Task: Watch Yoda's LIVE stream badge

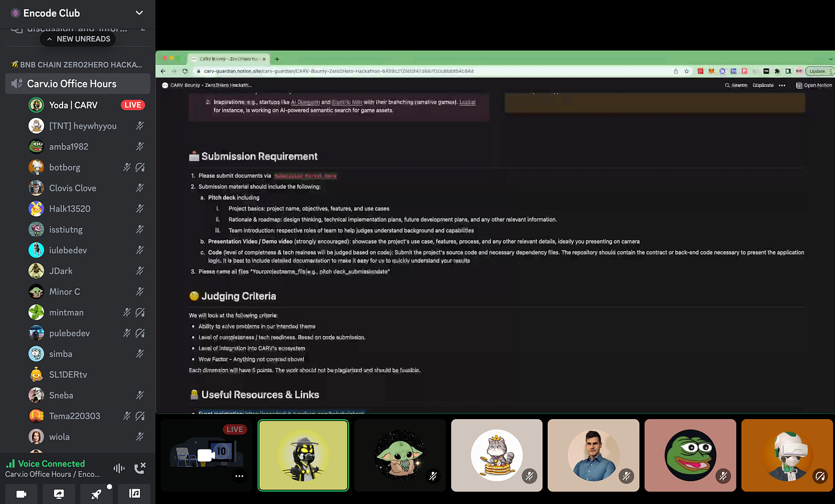Action: point(132,105)
